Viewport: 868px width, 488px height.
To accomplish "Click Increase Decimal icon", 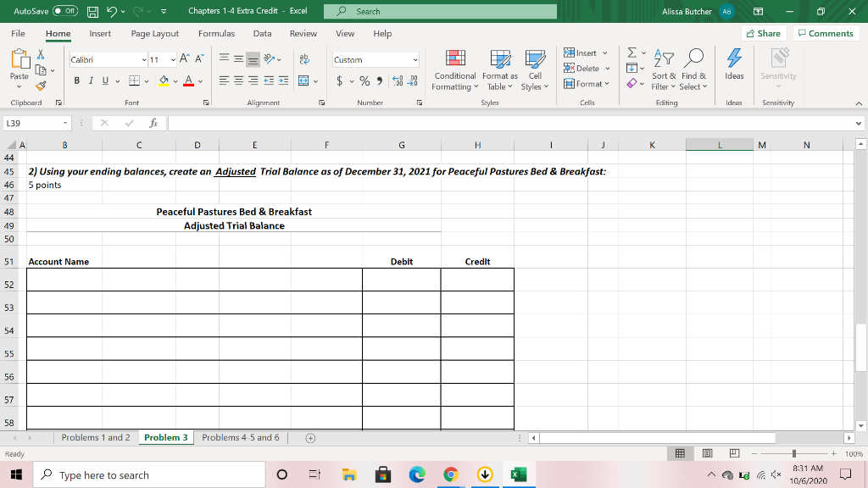I will (x=398, y=80).
